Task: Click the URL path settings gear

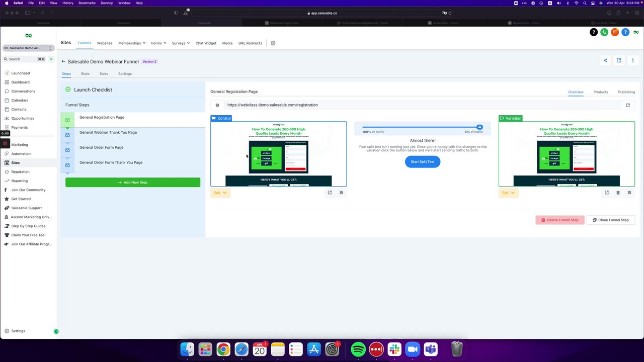Action: (x=217, y=105)
